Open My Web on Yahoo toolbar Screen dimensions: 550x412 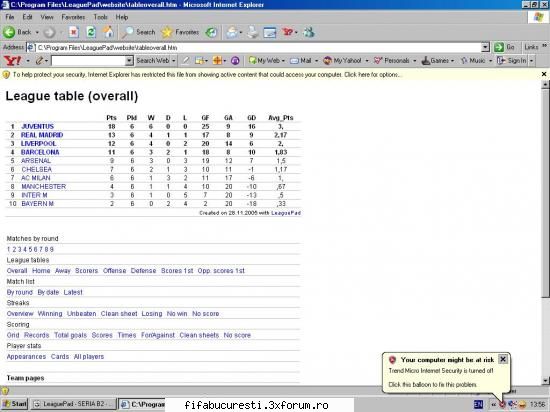pyautogui.click(x=264, y=61)
